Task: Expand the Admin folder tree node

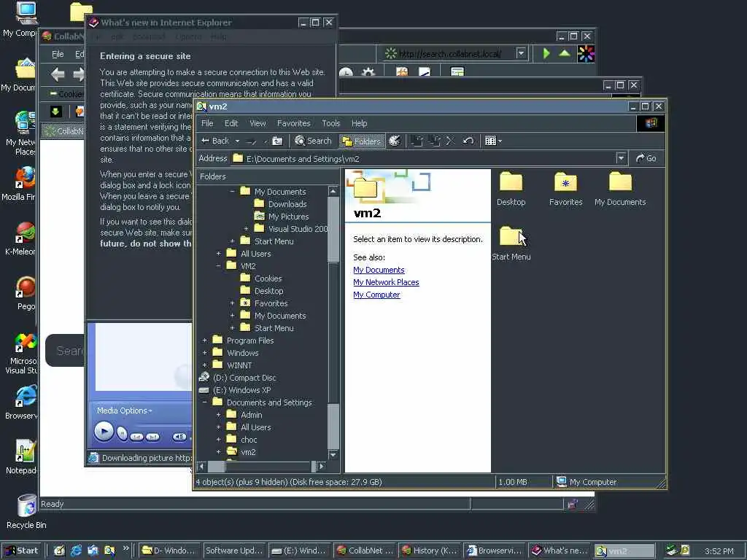Action: coord(218,415)
